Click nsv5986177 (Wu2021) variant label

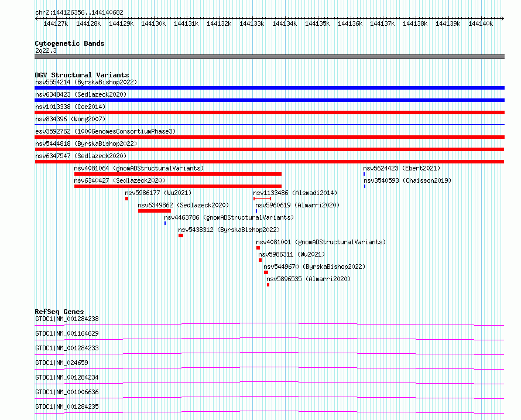pyautogui.click(x=158, y=193)
